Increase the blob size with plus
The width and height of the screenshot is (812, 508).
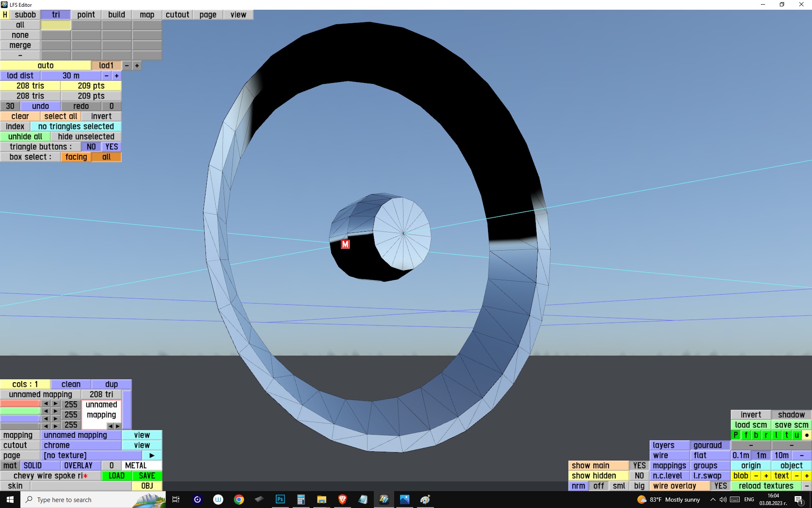pyautogui.click(x=766, y=476)
